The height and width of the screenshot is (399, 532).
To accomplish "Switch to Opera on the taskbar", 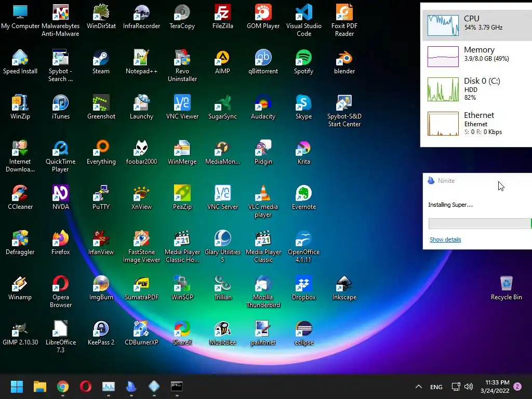I will click(86, 387).
